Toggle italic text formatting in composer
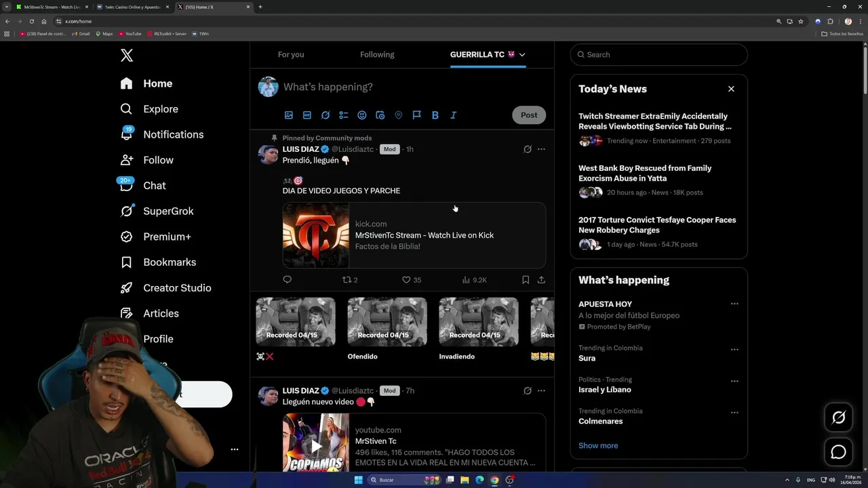The image size is (868, 488). (454, 115)
